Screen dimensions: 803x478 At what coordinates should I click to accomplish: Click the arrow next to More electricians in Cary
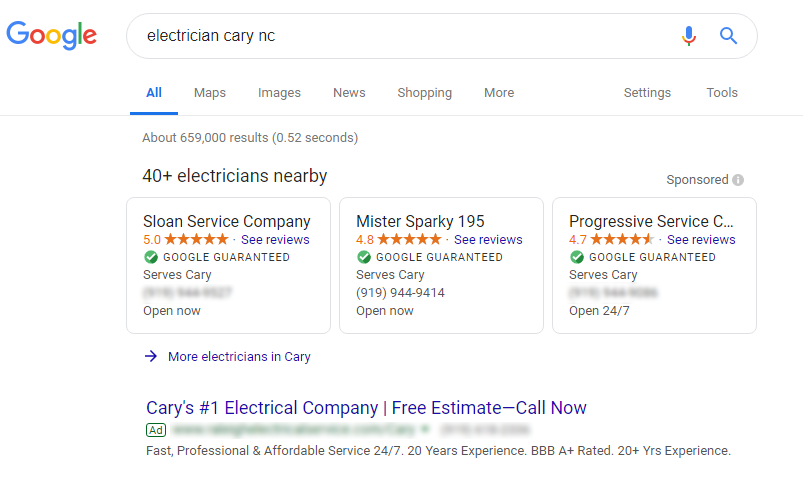(x=151, y=356)
